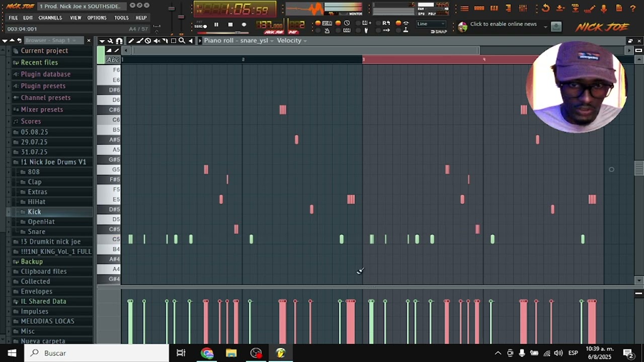The height and width of the screenshot is (362, 644).
Task: Open the online news panel dropdown arrow
Action: (545, 27)
